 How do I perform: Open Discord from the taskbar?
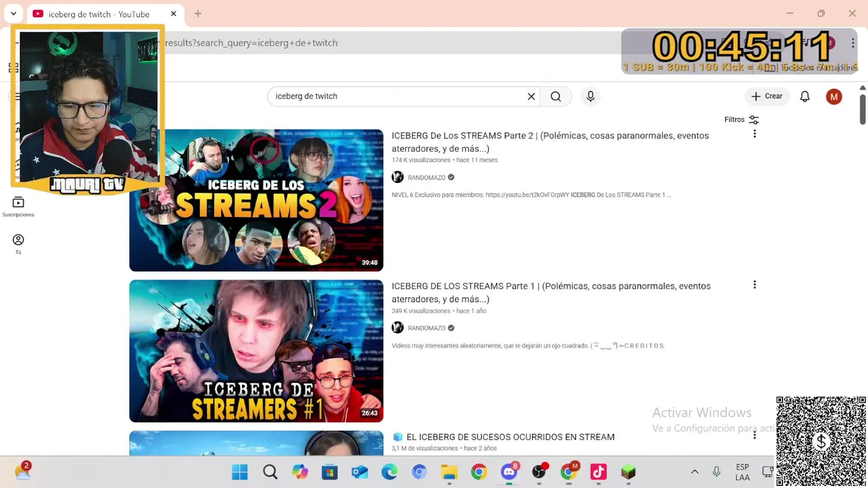coord(509,472)
